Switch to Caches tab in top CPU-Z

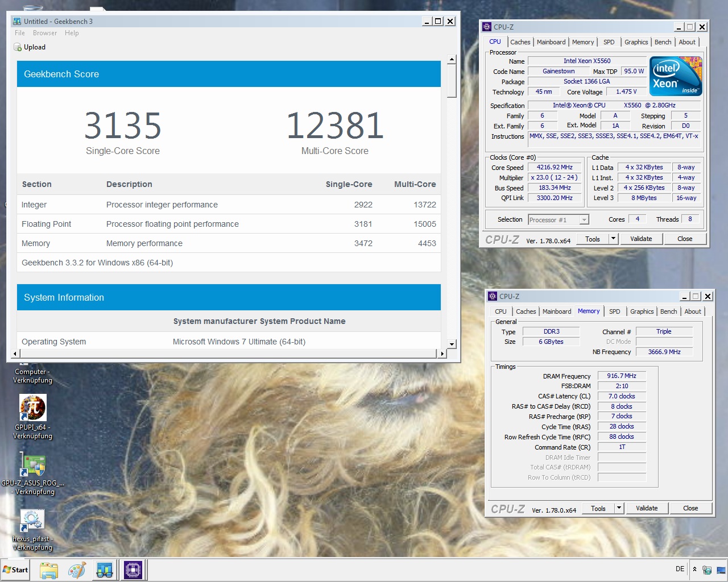click(x=520, y=42)
